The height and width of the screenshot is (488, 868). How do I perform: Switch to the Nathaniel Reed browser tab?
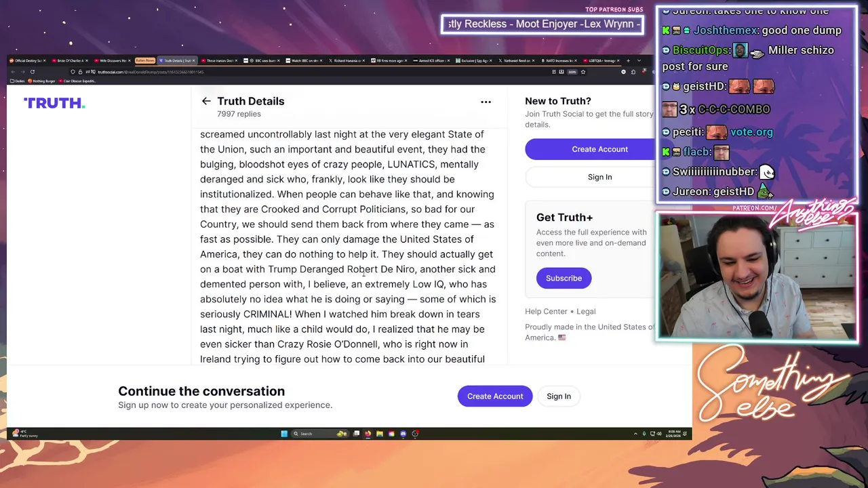pos(516,60)
